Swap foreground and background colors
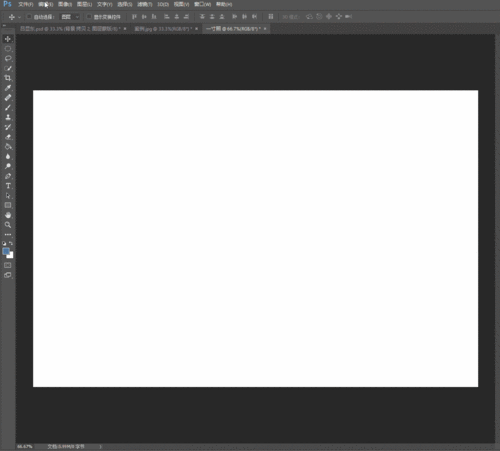The height and width of the screenshot is (451, 500). pos(11,243)
